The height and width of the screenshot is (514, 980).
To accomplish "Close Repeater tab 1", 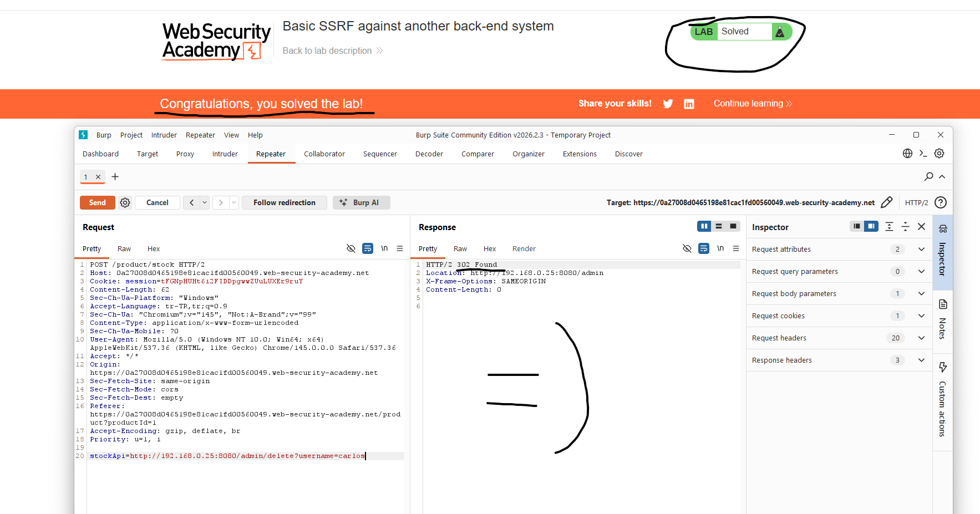I will click(98, 177).
